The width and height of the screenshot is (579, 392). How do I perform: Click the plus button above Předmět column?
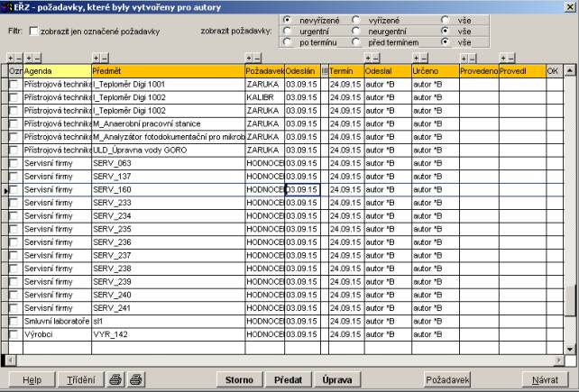click(x=96, y=58)
